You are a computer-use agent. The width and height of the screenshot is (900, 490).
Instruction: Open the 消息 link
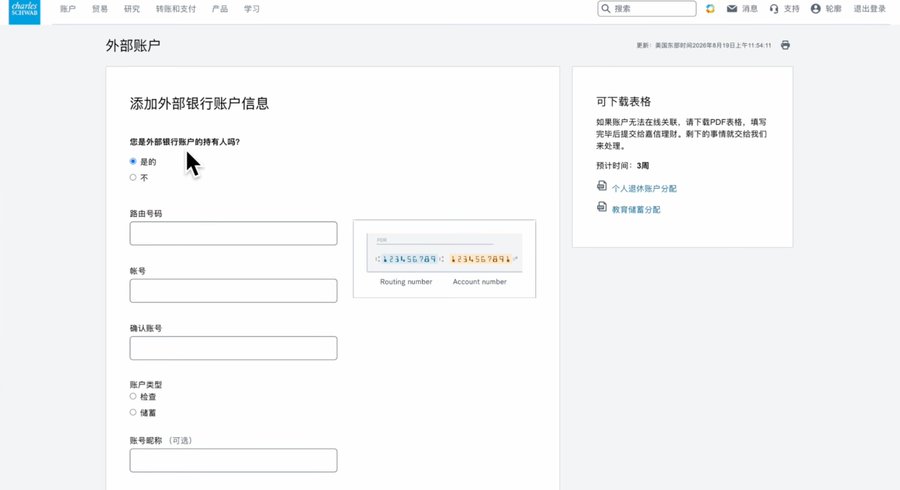coord(750,9)
